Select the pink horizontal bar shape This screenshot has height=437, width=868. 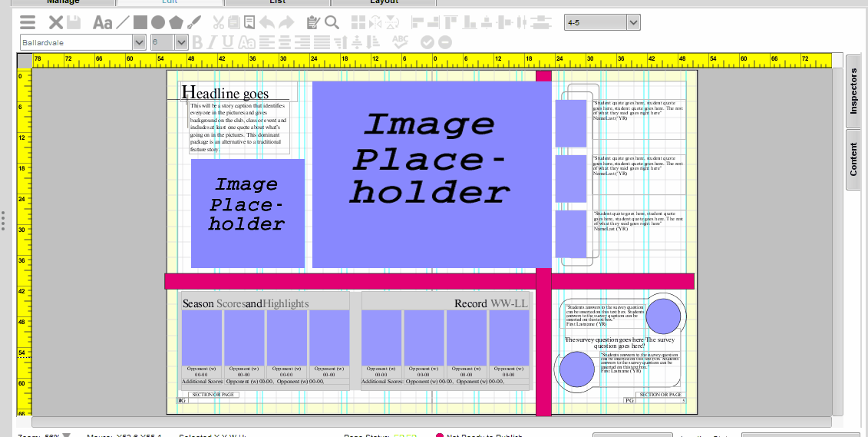click(429, 281)
